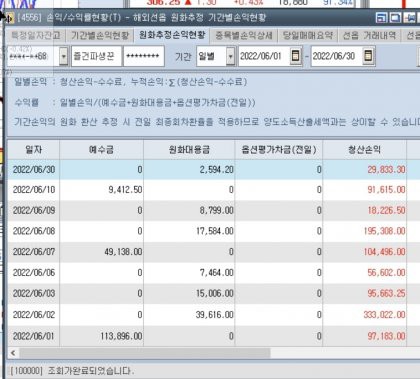Image resolution: width=420 pixels, height=379 pixels.
Task: Click the horizontal scrollbar thumb under the table
Action: point(145,353)
